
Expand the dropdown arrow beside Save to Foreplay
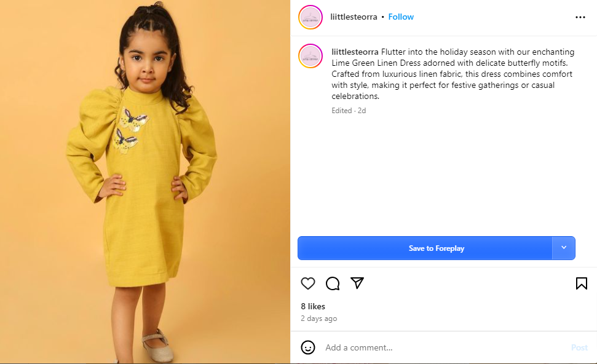(x=564, y=248)
